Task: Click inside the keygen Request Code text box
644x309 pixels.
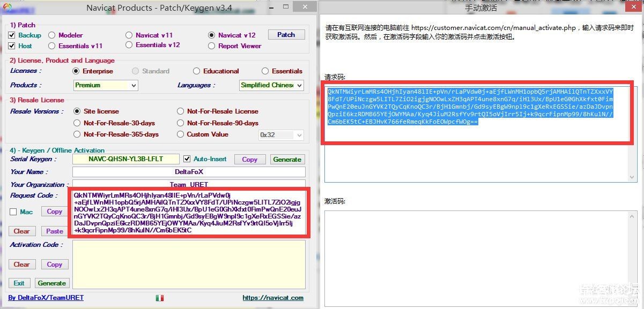Action: pyautogui.click(x=188, y=213)
